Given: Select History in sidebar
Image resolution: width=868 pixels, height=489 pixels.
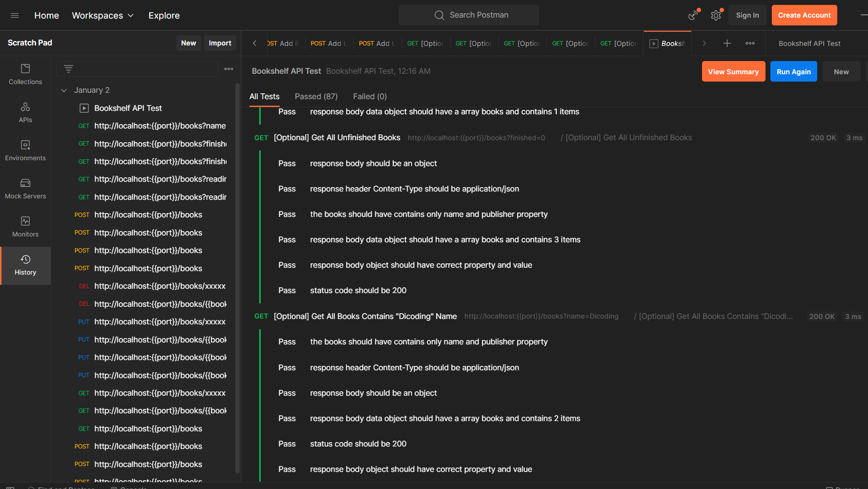Looking at the screenshot, I should 25,265.
